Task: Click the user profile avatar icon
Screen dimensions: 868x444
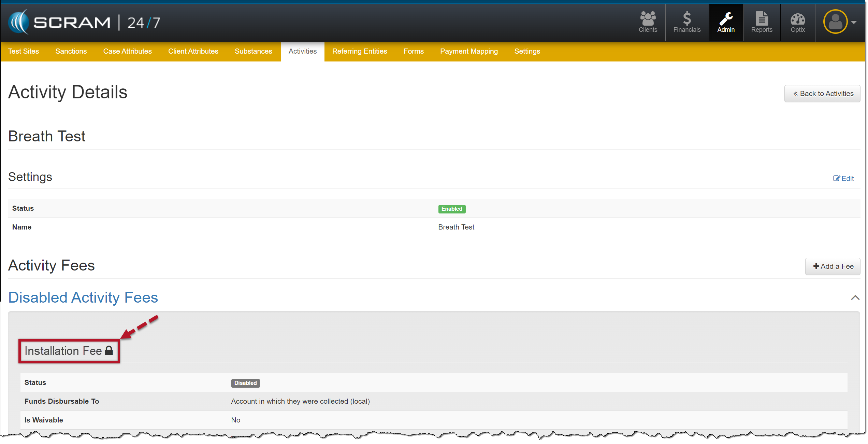Action: point(835,22)
